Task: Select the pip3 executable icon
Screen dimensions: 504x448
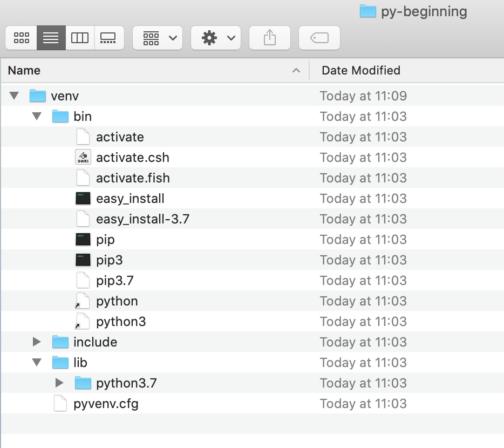Action: click(x=83, y=260)
